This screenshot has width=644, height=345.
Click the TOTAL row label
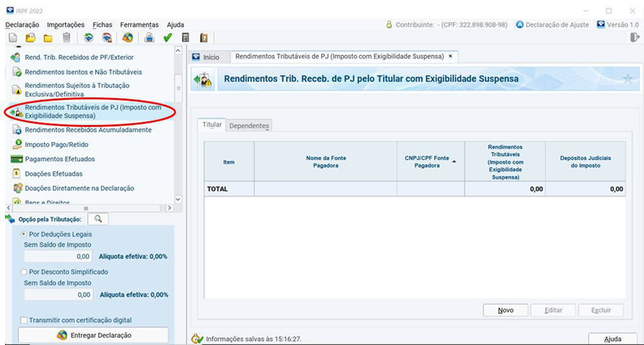tap(217, 189)
